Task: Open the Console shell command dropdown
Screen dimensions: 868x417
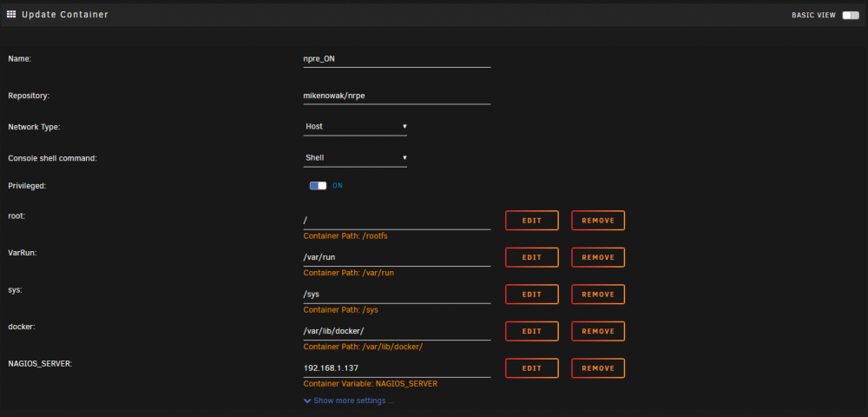Action: point(355,158)
